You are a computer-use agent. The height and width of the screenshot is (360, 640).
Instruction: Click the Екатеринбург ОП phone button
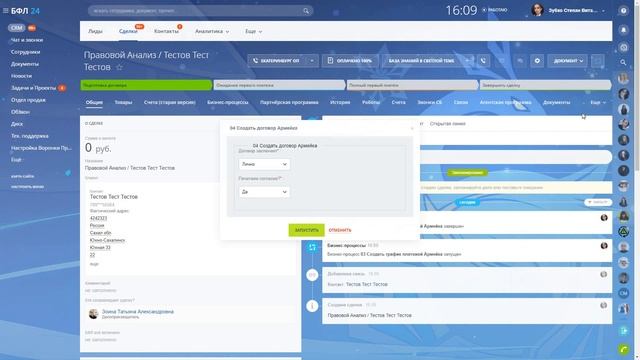277,61
